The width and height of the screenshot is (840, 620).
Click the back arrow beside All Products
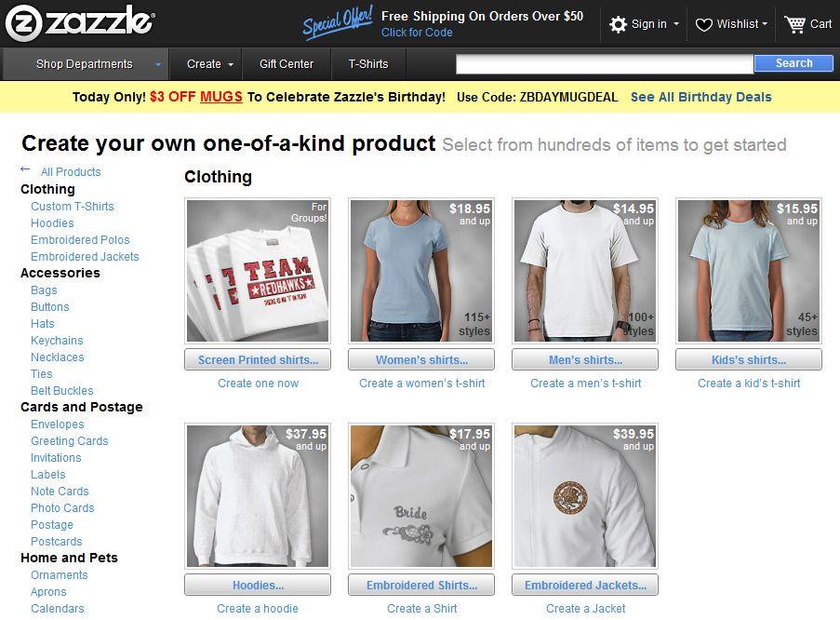[24, 169]
